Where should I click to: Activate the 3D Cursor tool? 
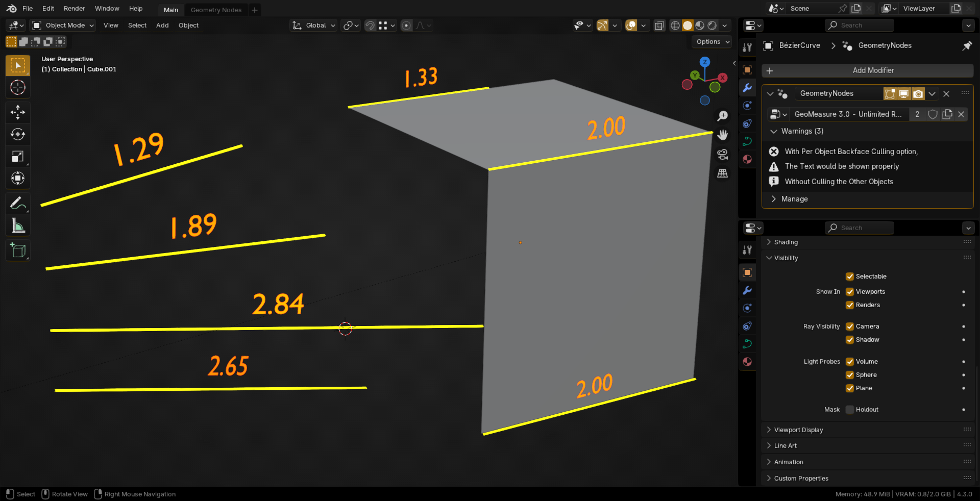click(x=18, y=88)
